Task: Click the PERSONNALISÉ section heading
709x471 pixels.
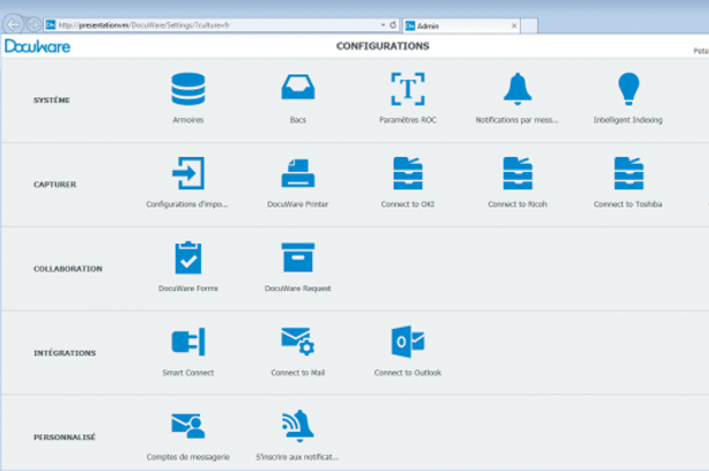Action: (64, 437)
